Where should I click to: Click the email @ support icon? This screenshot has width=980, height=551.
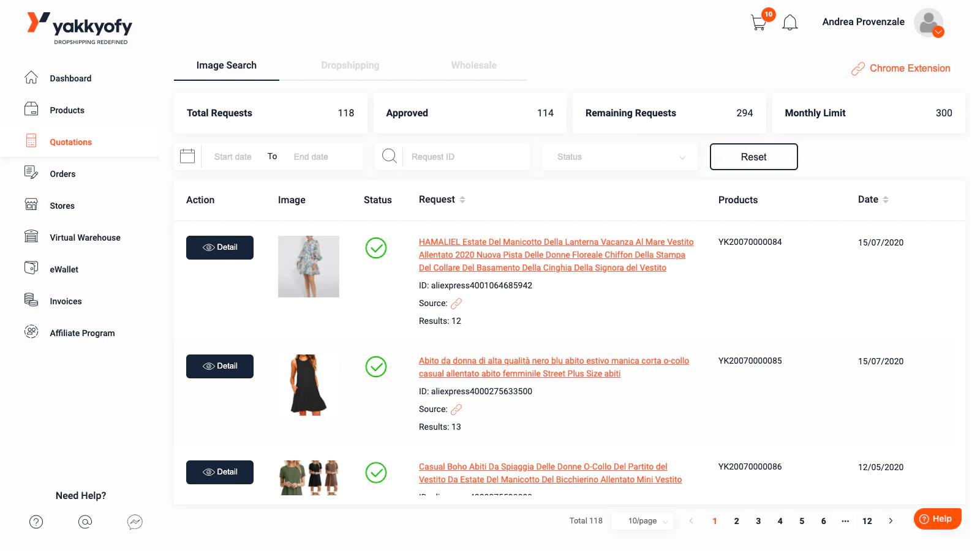pos(85,522)
